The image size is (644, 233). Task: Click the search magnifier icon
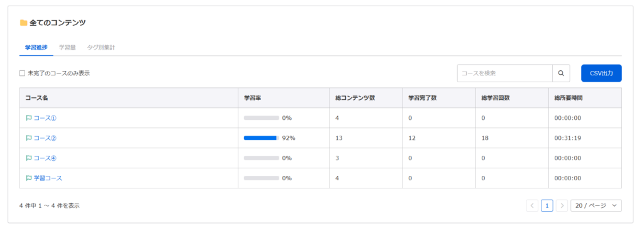(561, 73)
